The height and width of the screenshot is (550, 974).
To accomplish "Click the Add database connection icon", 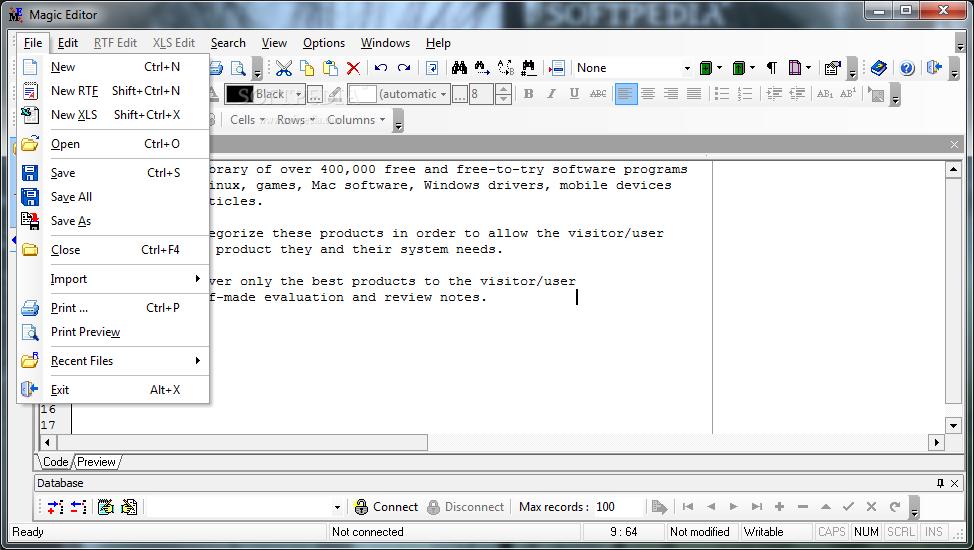I will (55, 507).
